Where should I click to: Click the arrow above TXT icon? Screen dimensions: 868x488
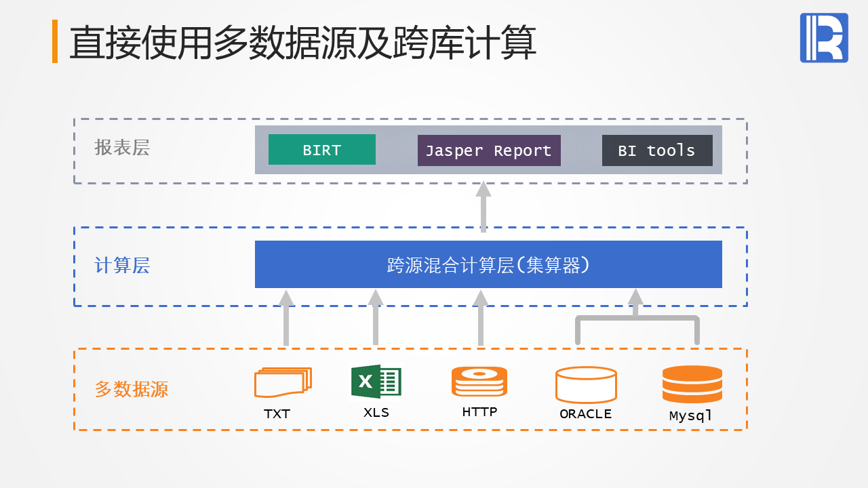tap(286, 317)
